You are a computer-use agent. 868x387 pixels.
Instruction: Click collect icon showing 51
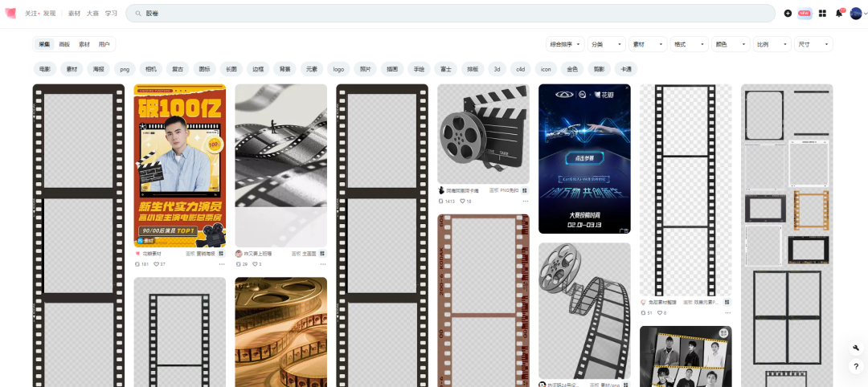(643, 313)
